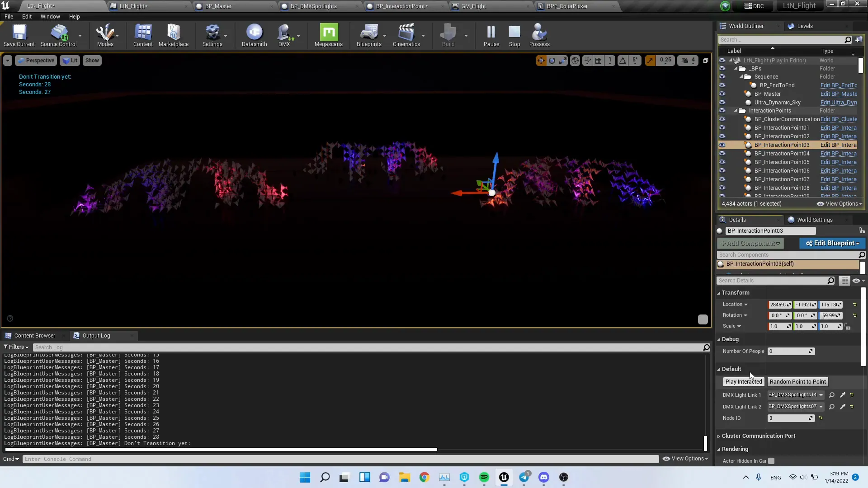The image size is (868, 488).
Task: Open the Modes toolbar button
Action: (x=105, y=35)
